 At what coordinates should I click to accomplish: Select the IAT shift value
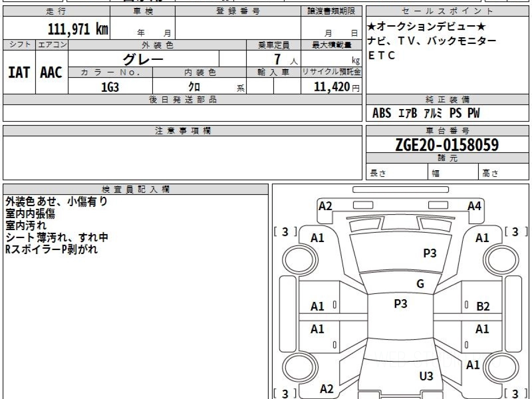(x=19, y=72)
